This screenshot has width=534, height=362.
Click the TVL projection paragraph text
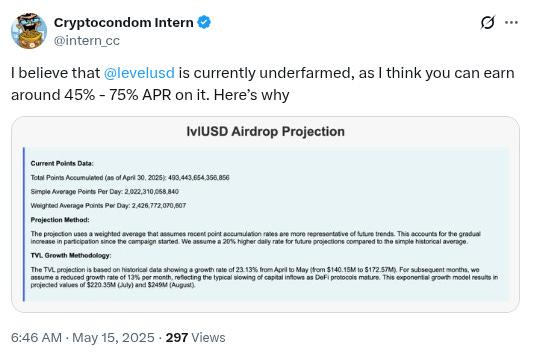point(264,277)
